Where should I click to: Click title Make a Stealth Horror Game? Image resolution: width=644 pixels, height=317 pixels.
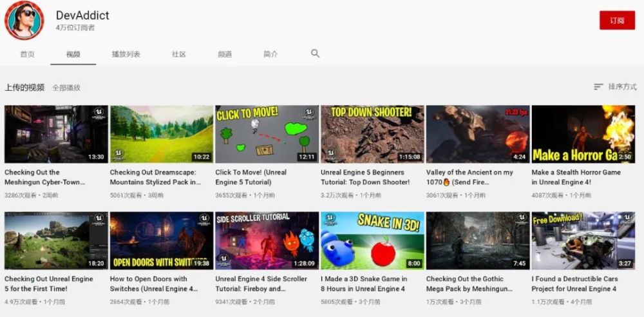pos(576,177)
